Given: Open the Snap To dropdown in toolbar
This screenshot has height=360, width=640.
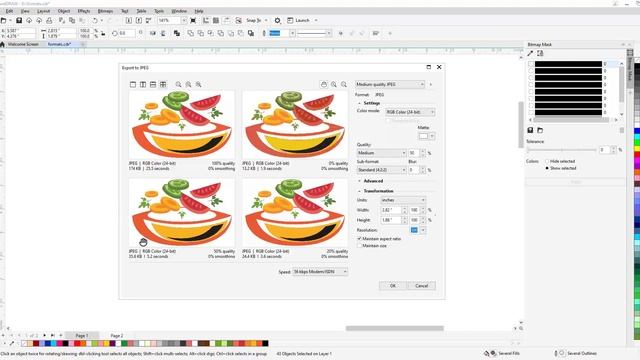Looking at the screenshot, I should tap(266, 20).
